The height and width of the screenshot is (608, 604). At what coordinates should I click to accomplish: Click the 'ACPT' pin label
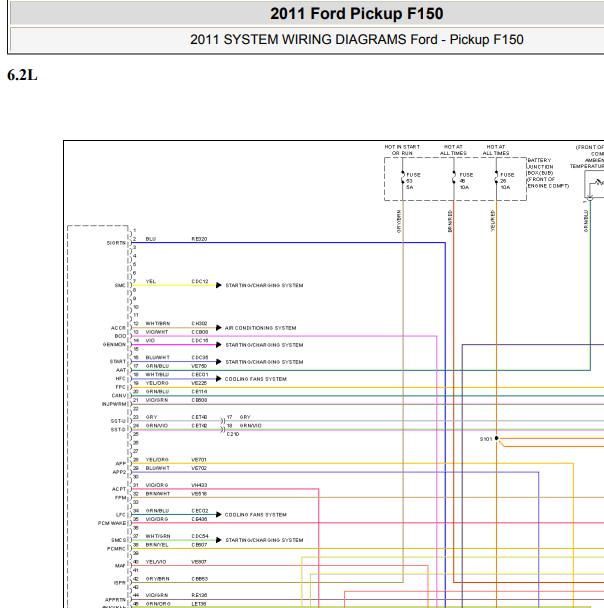pos(119,489)
